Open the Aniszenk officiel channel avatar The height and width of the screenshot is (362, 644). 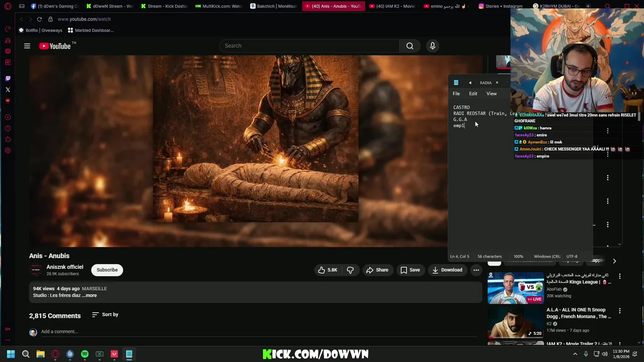pyautogui.click(x=36, y=270)
